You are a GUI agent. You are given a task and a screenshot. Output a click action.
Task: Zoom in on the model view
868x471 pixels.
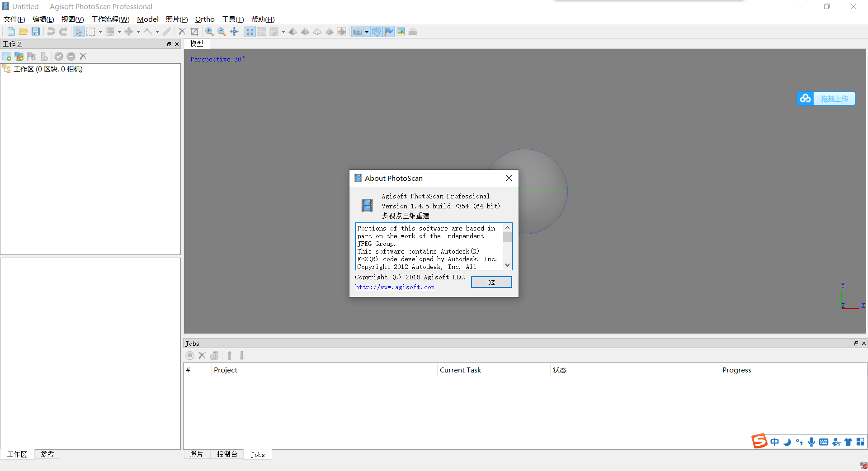pos(210,32)
